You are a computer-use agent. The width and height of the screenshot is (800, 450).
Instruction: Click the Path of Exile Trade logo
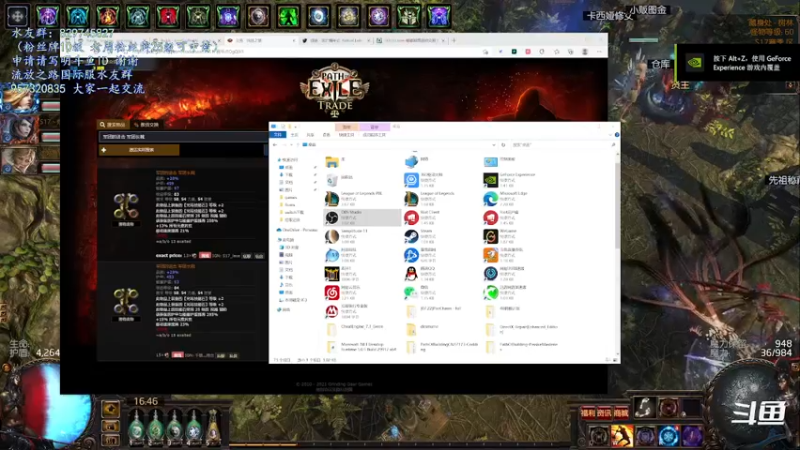point(335,90)
